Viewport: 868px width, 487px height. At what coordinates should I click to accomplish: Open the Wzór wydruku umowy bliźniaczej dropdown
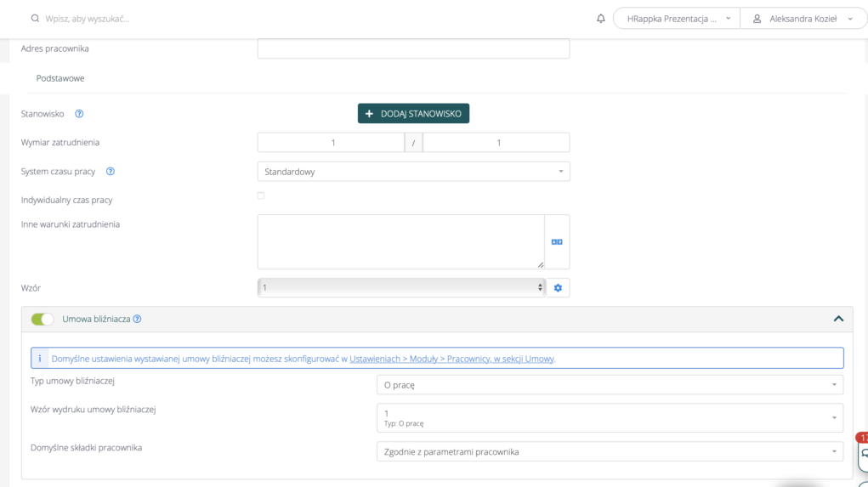[x=610, y=417]
